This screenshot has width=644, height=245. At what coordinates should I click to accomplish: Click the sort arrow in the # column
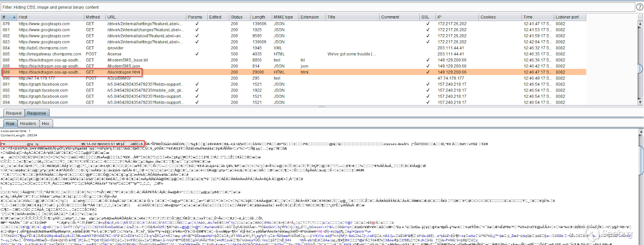[x=14, y=17]
